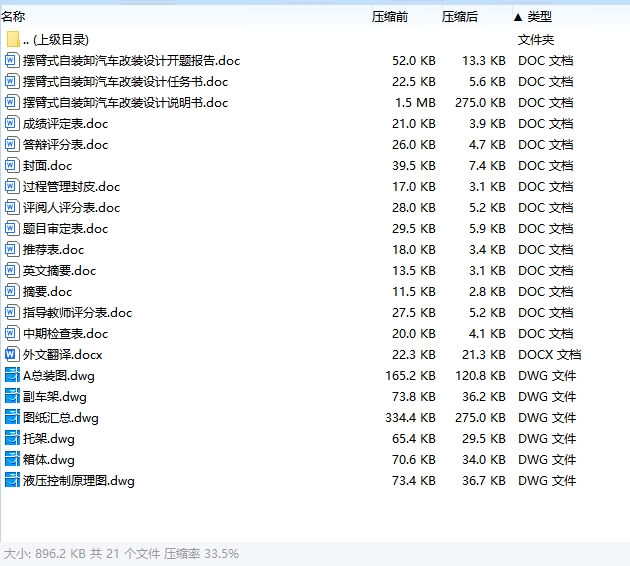Select the file name 托架.dwg
The image size is (630, 566).
coord(49,439)
